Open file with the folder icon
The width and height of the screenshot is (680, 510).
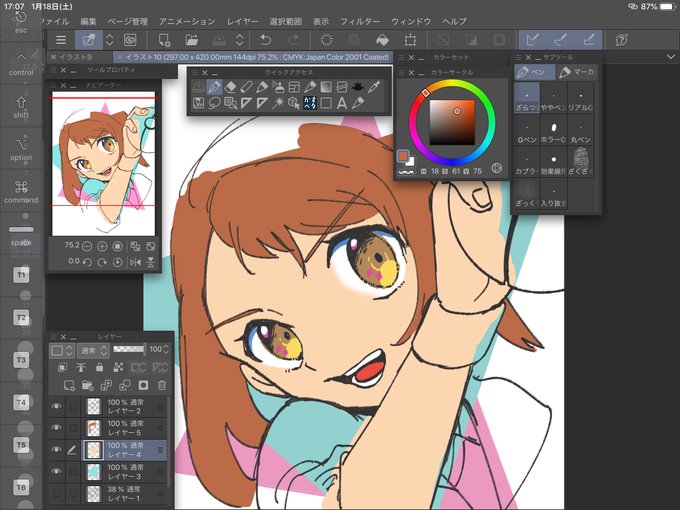[x=191, y=40]
